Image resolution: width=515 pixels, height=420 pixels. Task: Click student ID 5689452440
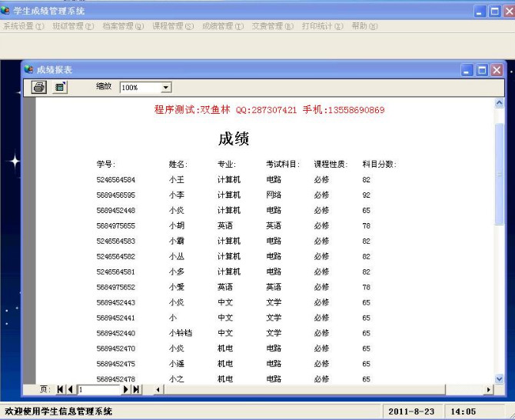[115, 333]
